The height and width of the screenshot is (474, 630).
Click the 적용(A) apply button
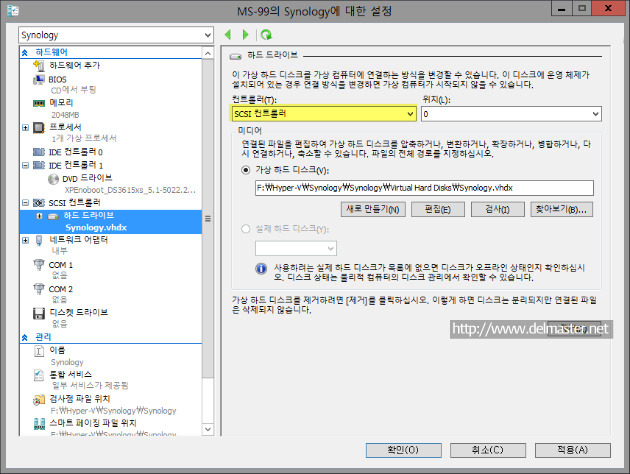pos(573,450)
